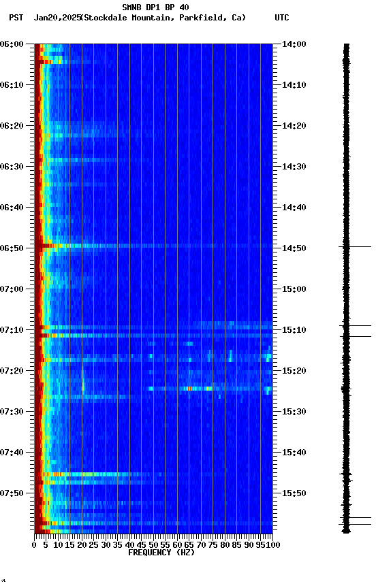Click the '06:10' PST time label

tap(12, 85)
